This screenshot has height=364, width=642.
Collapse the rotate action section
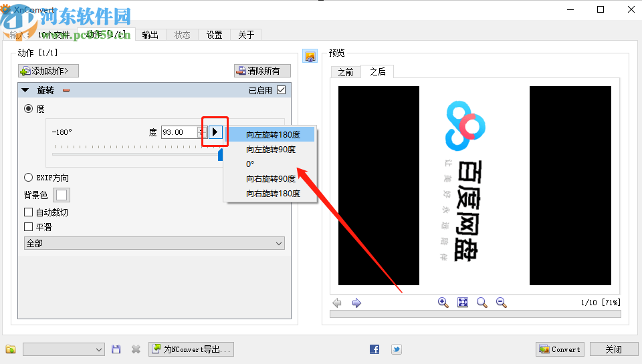coord(25,90)
